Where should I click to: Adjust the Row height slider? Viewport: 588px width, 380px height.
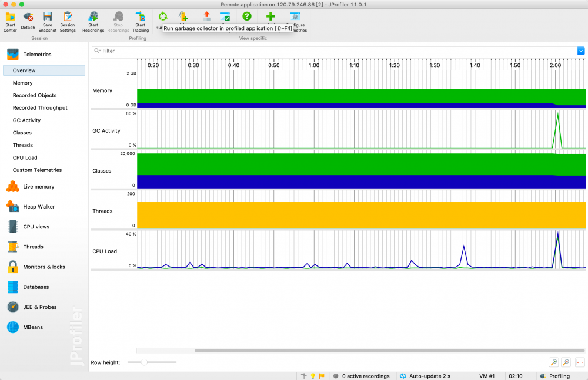(144, 362)
